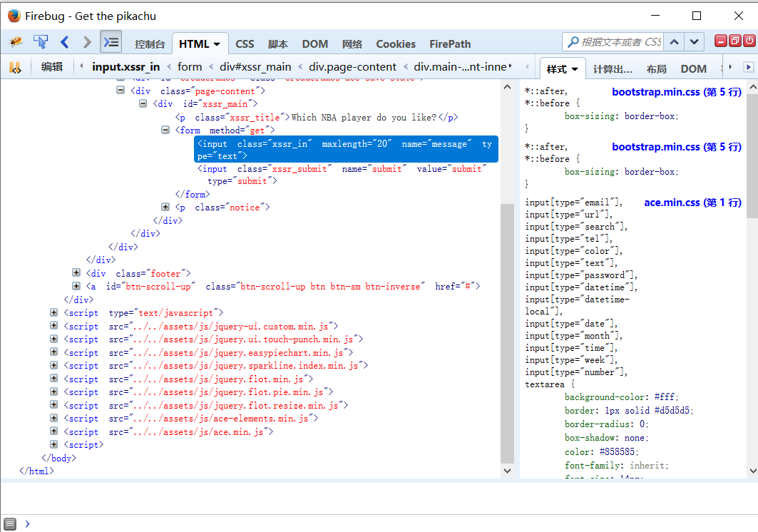Activate the element inspect pointer tool
758x532 pixels.
pos(40,42)
